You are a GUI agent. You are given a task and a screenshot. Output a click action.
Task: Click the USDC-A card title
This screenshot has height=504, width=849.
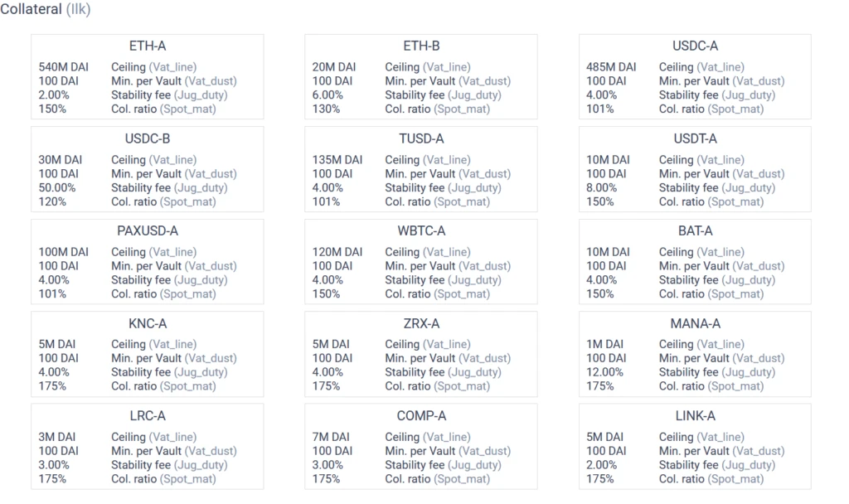click(696, 46)
